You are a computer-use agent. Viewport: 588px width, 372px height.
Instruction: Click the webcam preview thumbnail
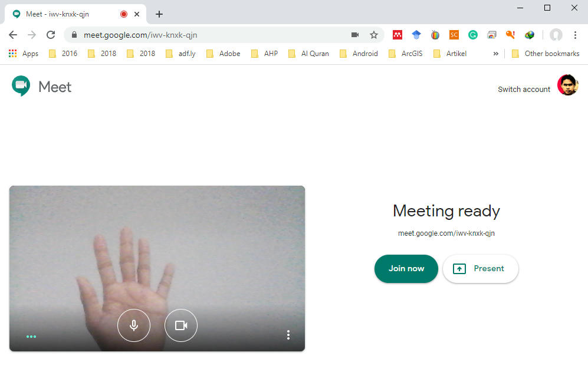coord(157,268)
